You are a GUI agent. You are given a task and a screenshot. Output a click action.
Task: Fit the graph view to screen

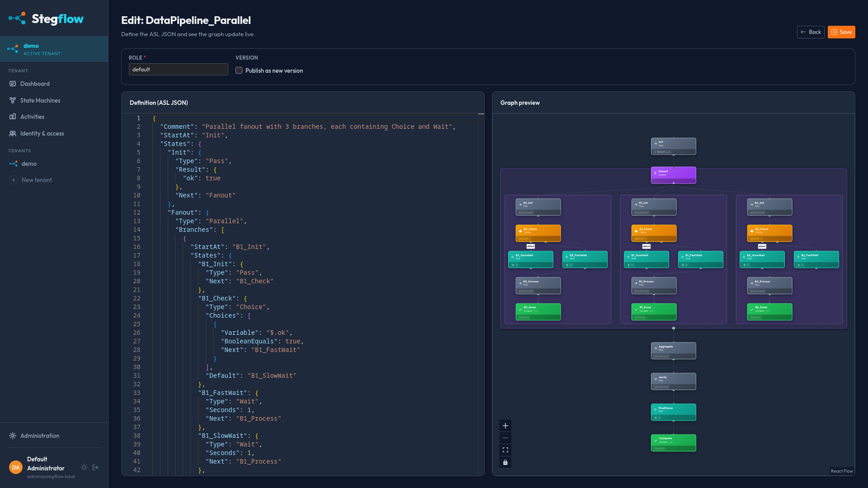tap(505, 450)
